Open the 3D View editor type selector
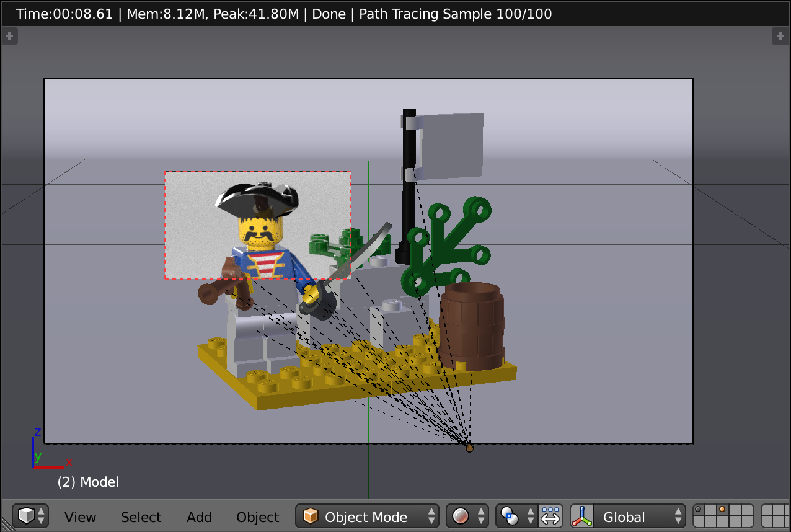This screenshot has height=532, width=791. pos(31,516)
